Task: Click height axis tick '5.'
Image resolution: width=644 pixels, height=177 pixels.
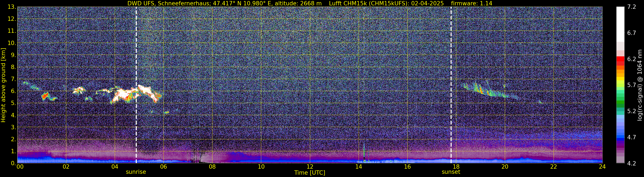Action: pos(13,103)
